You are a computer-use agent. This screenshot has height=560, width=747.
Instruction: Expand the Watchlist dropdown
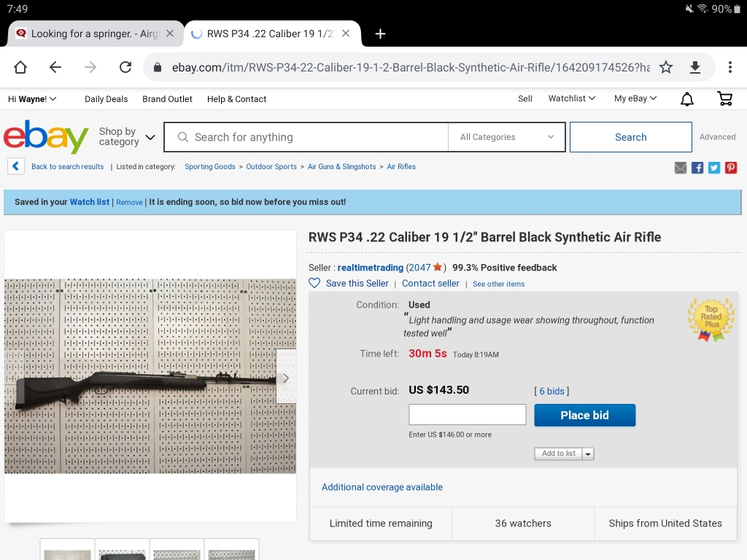572,98
